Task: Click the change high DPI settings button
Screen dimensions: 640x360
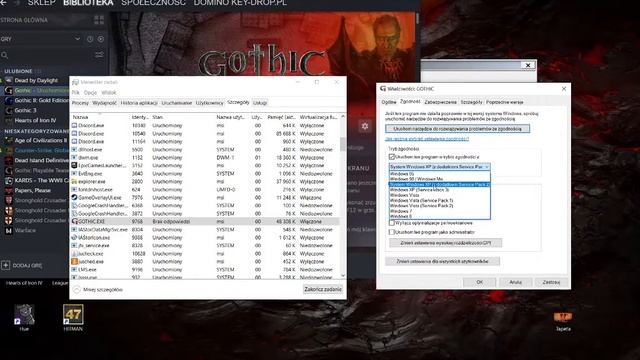Action: tap(445, 243)
